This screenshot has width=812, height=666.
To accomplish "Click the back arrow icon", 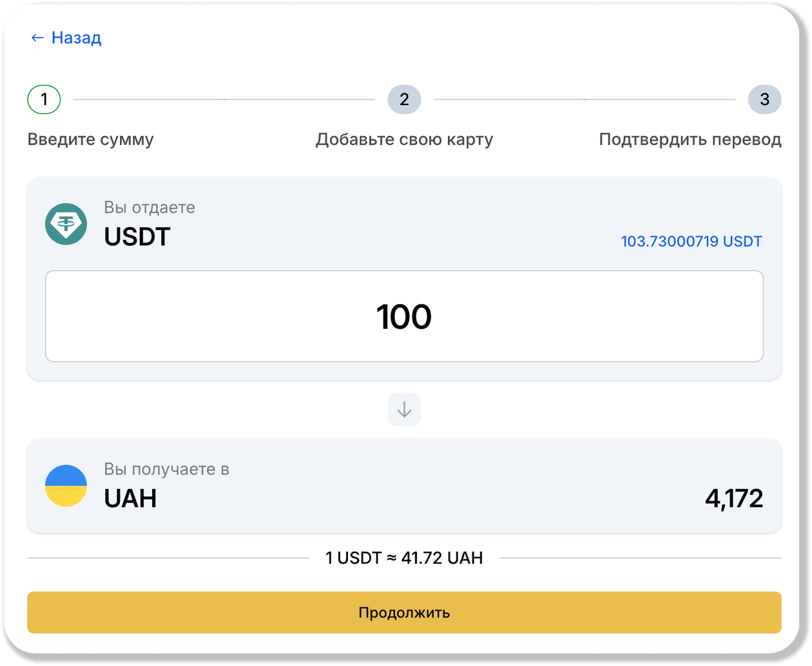I will pyautogui.click(x=37, y=38).
